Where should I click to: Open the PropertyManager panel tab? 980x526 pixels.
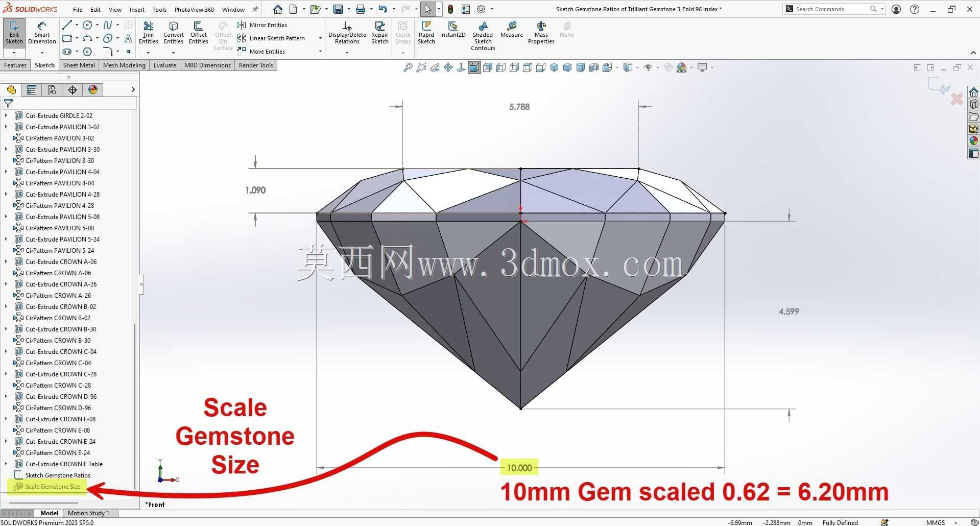[x=32, y=90]
